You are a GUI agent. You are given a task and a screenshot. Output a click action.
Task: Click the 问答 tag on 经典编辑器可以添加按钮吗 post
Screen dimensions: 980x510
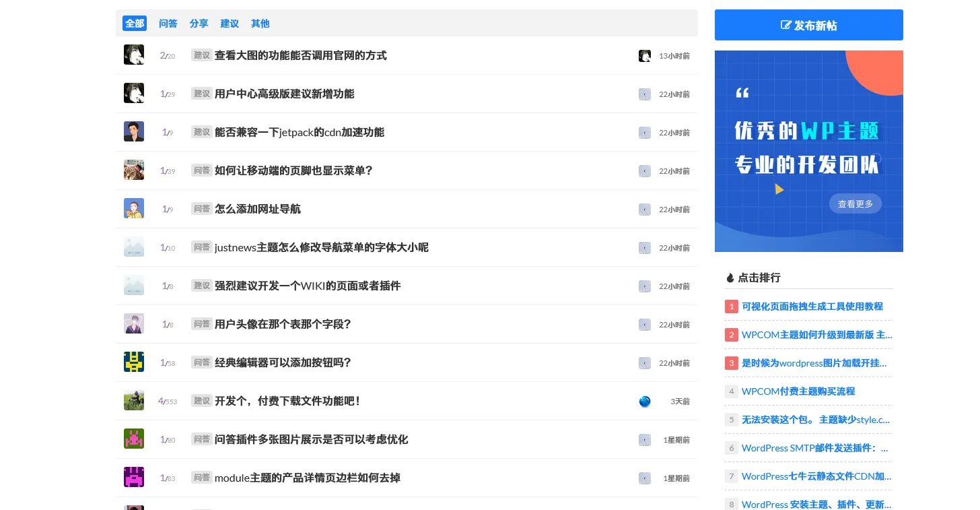201,362
